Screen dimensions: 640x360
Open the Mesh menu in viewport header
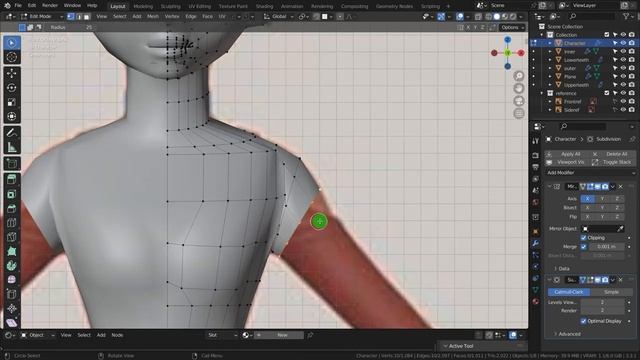click(153, 17)
